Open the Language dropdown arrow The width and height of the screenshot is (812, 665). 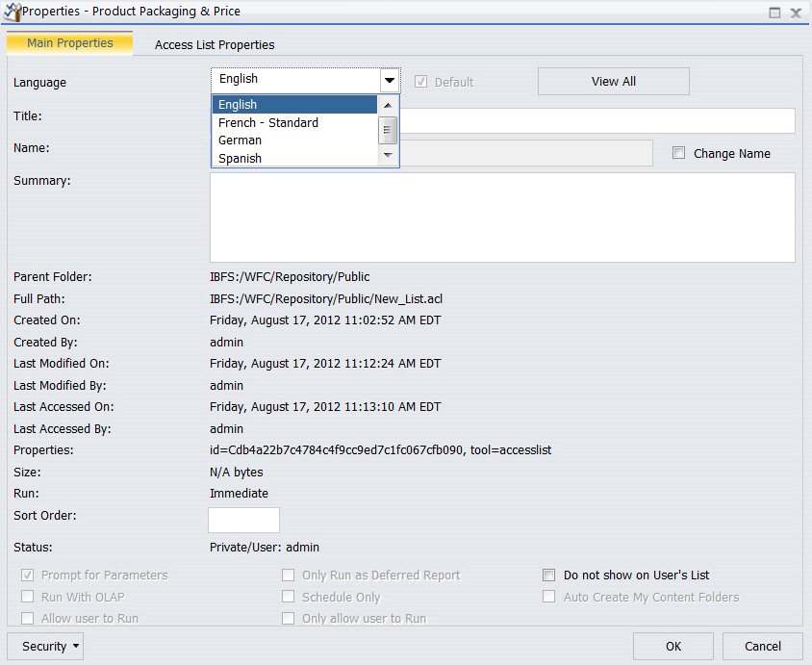pos(389,81)
